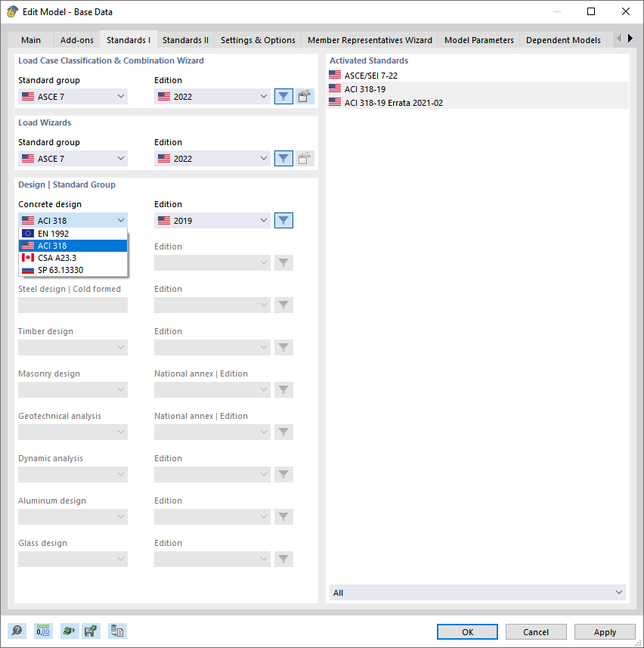Open the All filter dropdown under Activated Standards
644x648 pixels.
(478, 592)
